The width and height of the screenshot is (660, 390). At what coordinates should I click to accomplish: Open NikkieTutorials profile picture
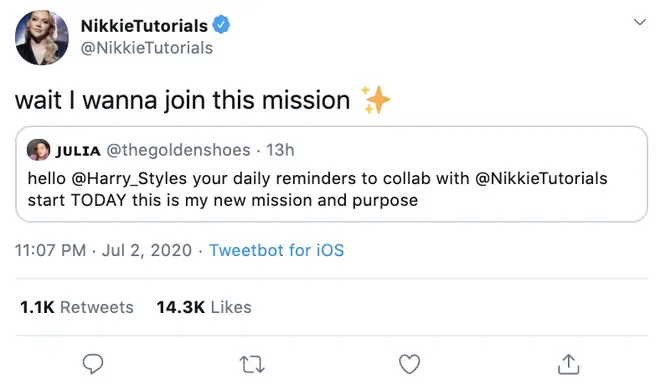[x=42, y=37]
